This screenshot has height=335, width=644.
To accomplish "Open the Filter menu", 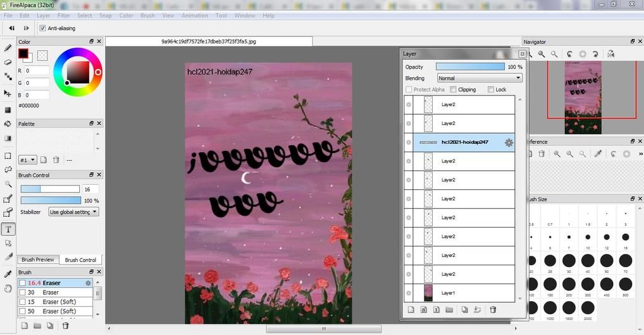I will coord(64,16).
